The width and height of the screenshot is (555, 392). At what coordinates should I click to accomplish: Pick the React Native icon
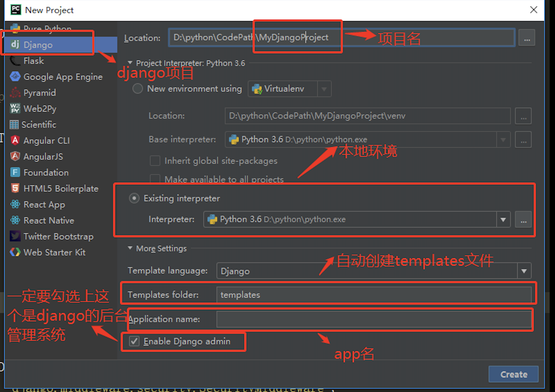click(15, 220)
